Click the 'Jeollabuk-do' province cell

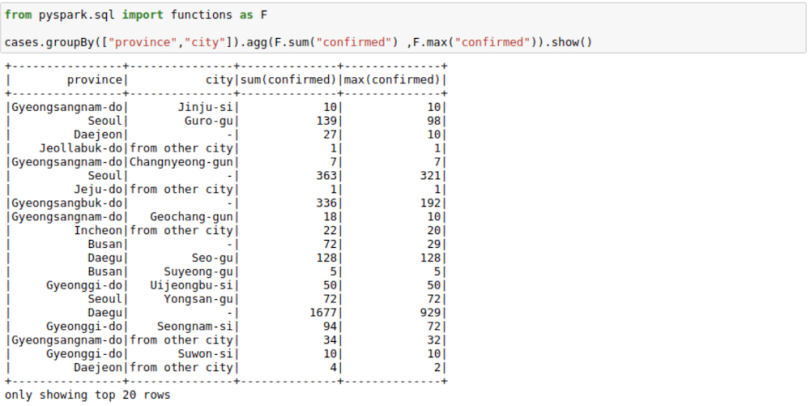point(81,148)
